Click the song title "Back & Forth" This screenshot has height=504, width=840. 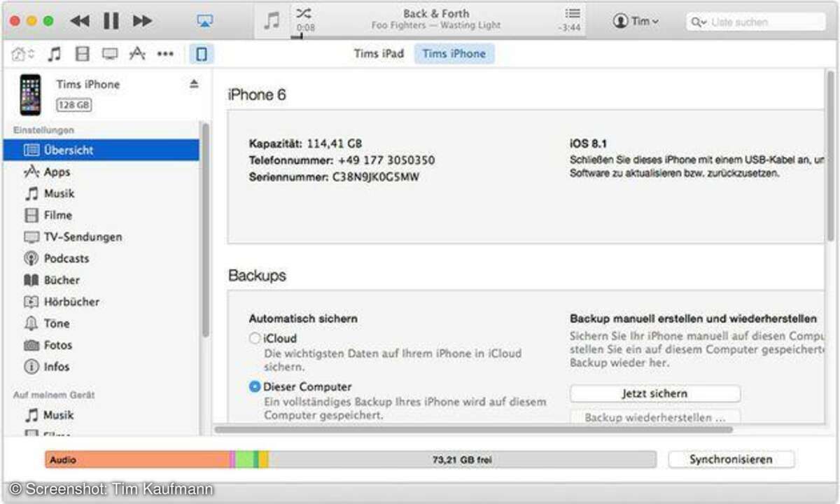click(x=436, y=13)
